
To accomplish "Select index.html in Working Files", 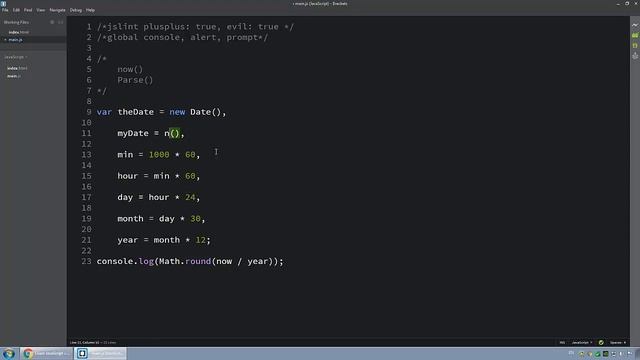I will [x=19, y=32].
